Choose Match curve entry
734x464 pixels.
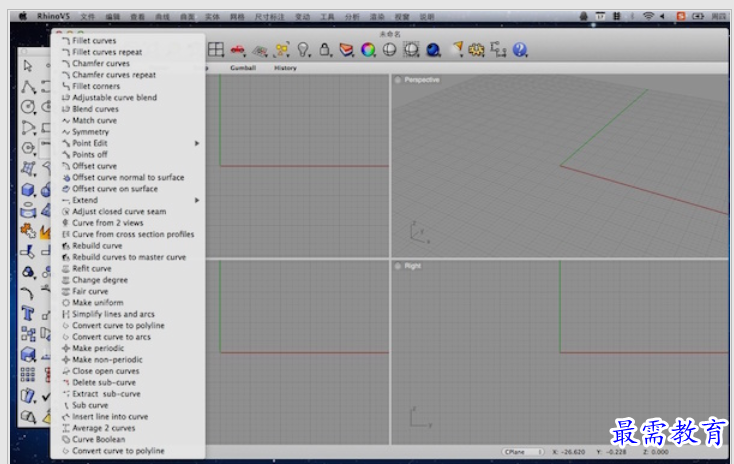[x=95, y=120]
